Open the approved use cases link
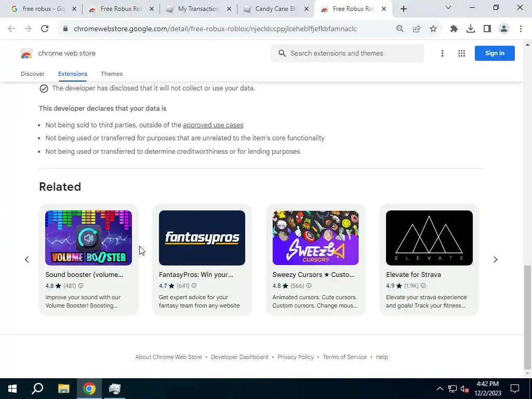The width and height of the screenshot is (532, 399). tap(213, 125)
